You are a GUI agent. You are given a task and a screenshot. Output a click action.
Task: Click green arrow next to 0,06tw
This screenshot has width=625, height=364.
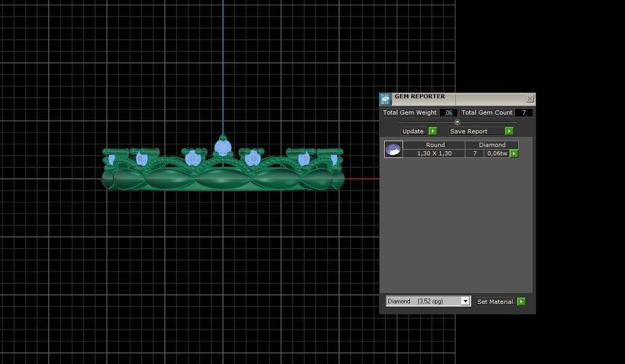(x=514, y=153)
